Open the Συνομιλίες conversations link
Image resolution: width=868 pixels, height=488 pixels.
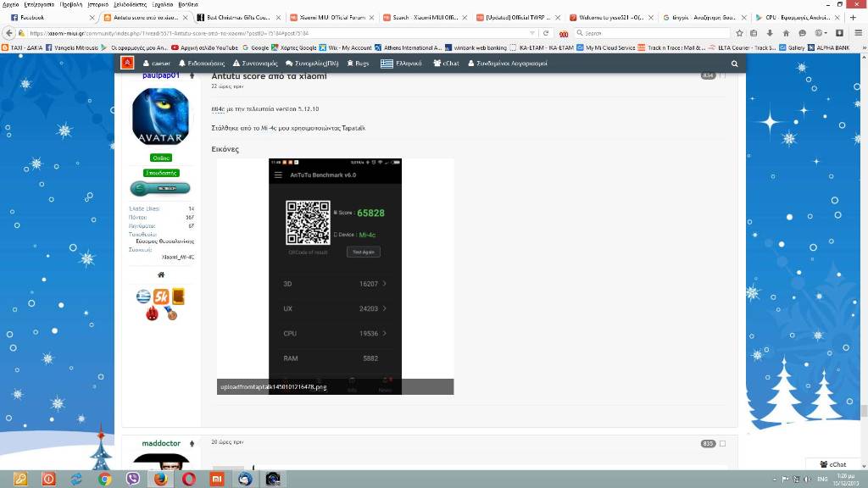click(x=312, y=64)
